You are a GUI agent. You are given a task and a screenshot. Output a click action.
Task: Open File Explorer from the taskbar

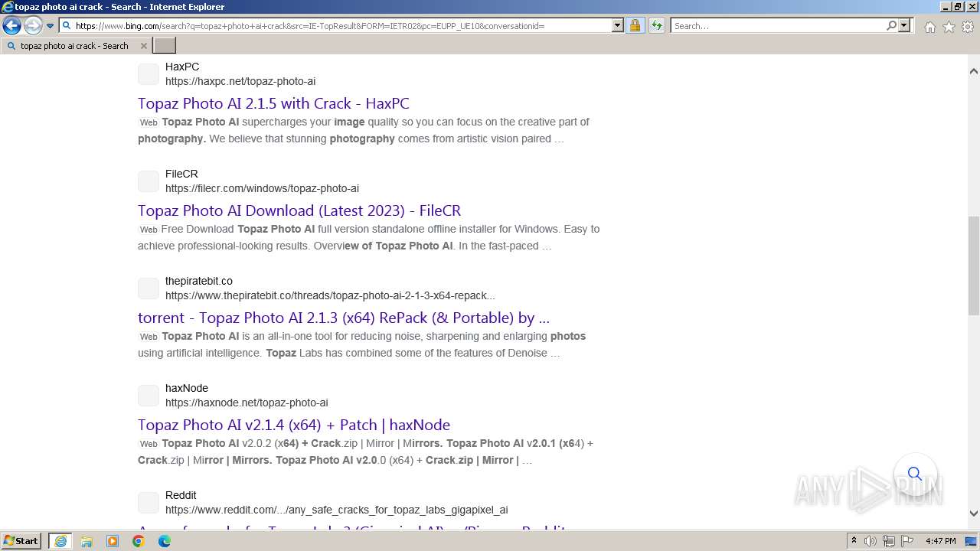click(87, 541)
